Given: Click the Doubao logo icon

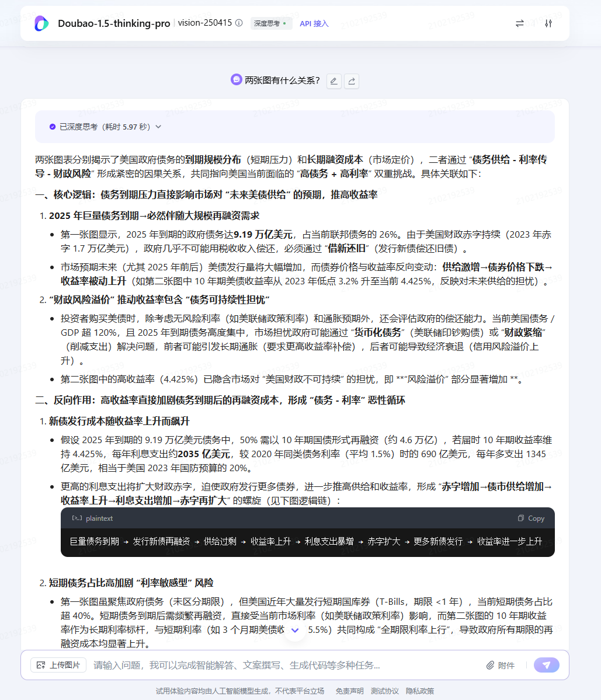Looking at the screenshot, I should (41, 23).
